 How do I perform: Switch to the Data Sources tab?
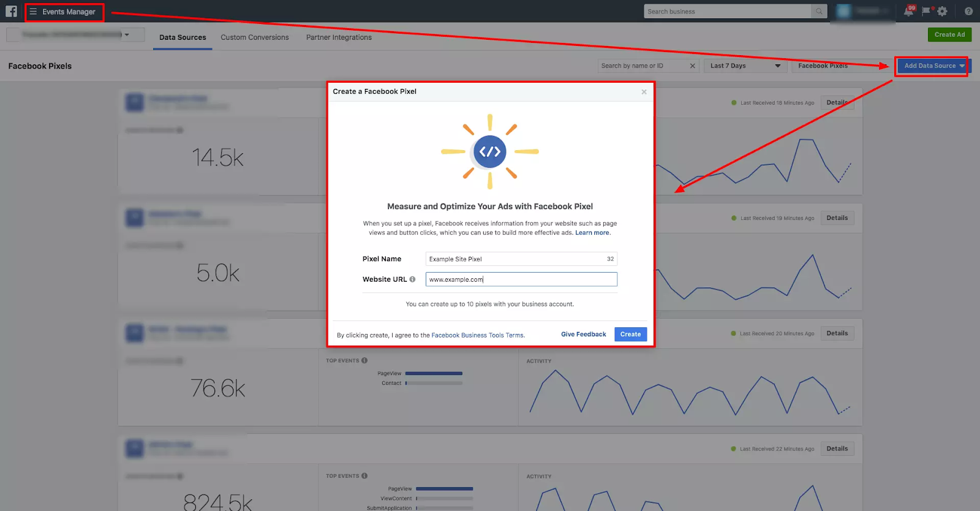point(183,37)
